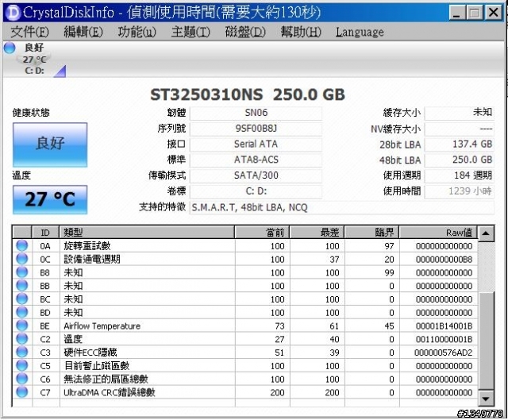Image resolution: width=508 pixels, height=420 pixels.
Task: Open the 磁盤(D) menu
Action: coord(245,32)
